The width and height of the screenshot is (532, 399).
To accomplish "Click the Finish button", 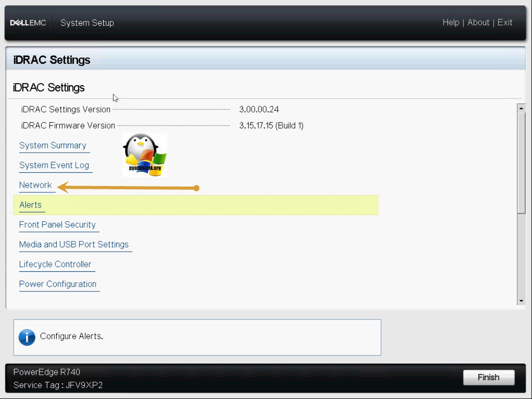I will point(489,377).
